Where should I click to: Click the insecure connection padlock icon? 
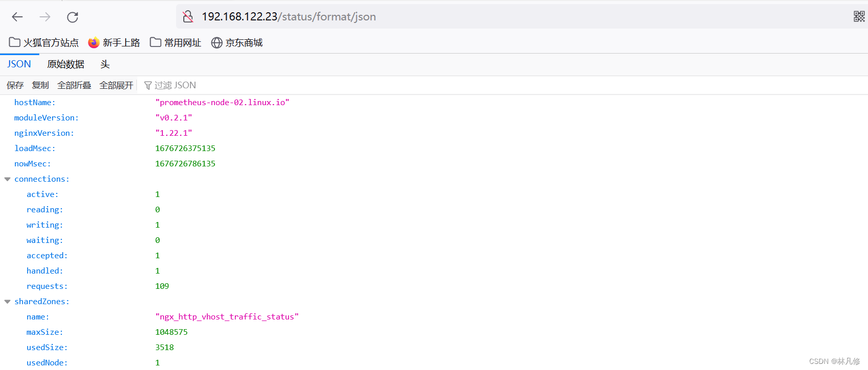click(188, 17)
